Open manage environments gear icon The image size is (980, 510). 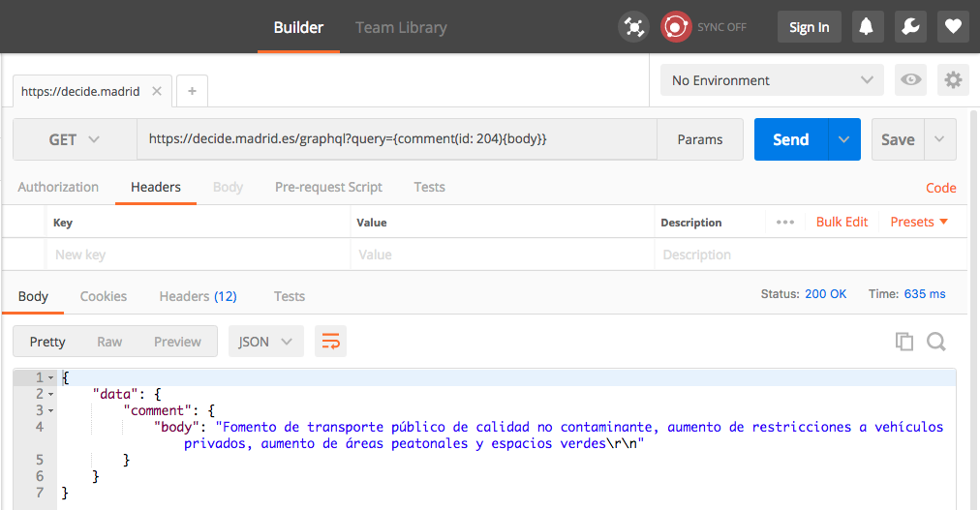coord(953,80)
